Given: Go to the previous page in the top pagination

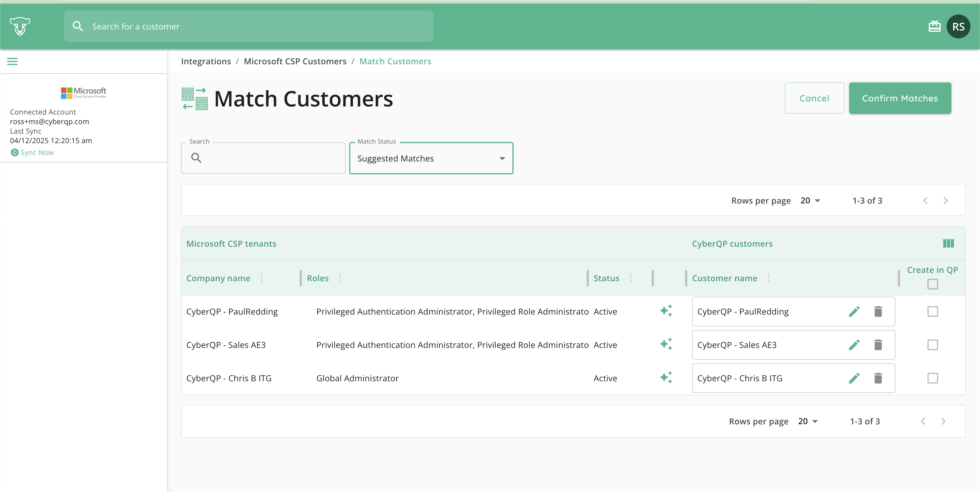Looking at the screenshot, I should tap(925, 200).
